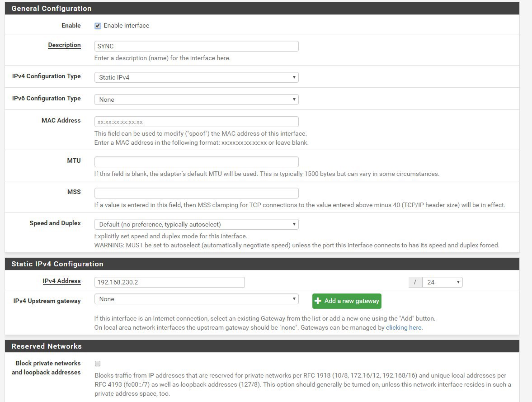The image size is (532, 402).
Task: Click the slash separator before subnet mask
Action: (x=415, y=282)
